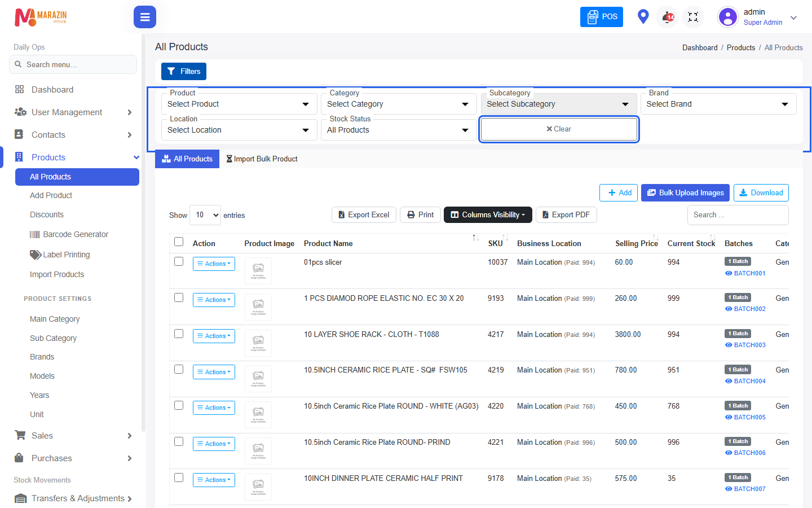Export table as PDF
Viewport: 812px width, 508px height.
(x=566, y=215)
